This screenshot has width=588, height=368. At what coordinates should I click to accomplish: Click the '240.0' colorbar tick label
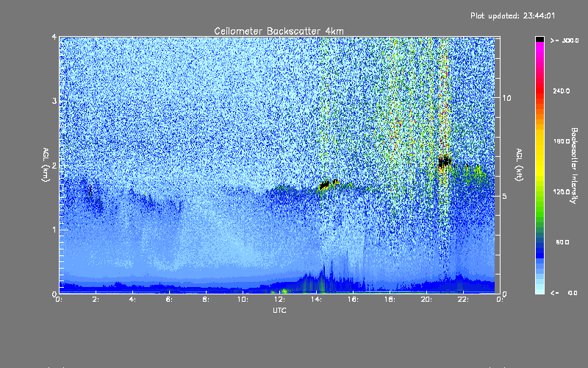[x=562, y=91]
